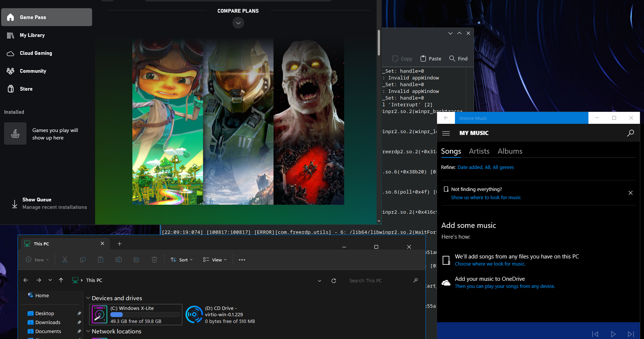Click the Delete trash icon
644x339 pixels.
(154, 260)
